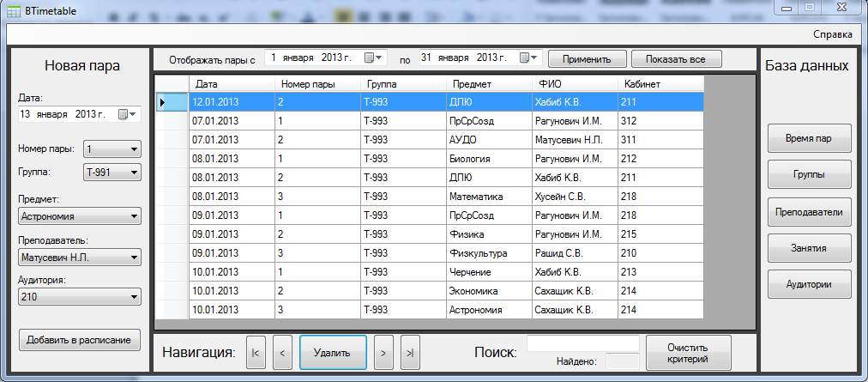
Task: Click the Черчение subject cell
Action: 490,272
